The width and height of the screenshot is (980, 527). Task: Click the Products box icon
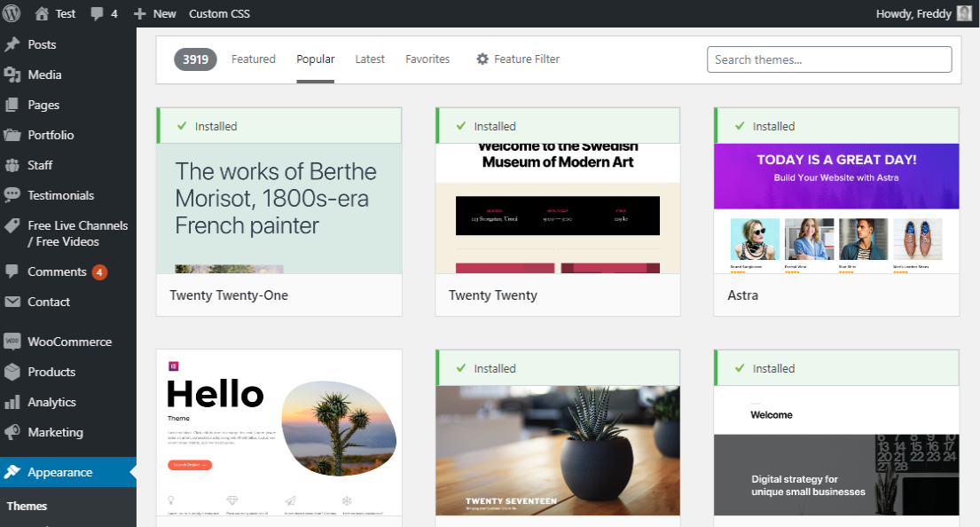[x=12, y=372]
